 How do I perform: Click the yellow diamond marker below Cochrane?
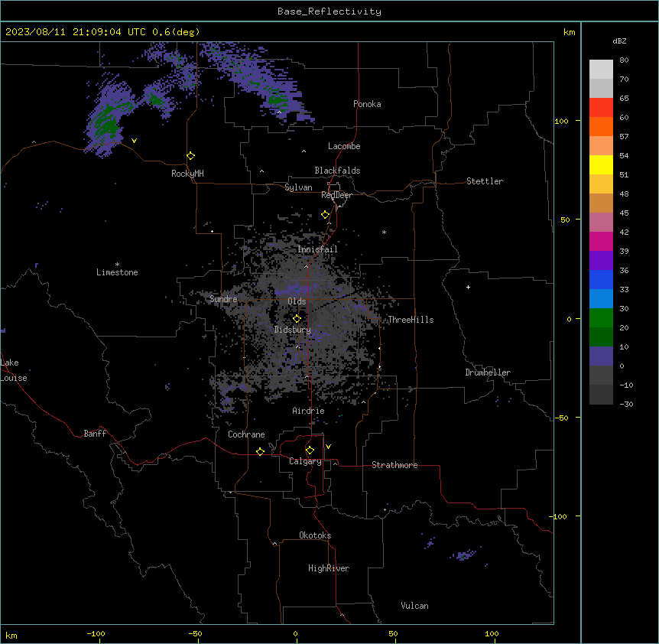click(x=261, y=451)
